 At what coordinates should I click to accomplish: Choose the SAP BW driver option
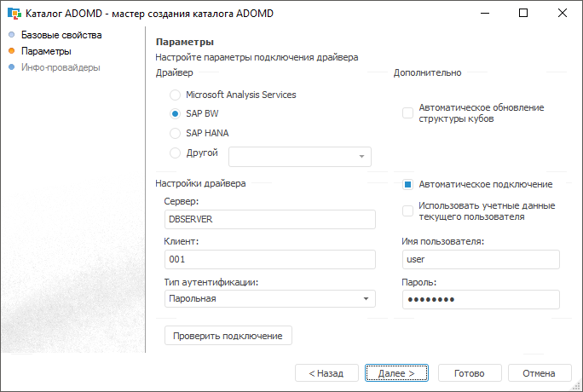click(x=176, y=113)
